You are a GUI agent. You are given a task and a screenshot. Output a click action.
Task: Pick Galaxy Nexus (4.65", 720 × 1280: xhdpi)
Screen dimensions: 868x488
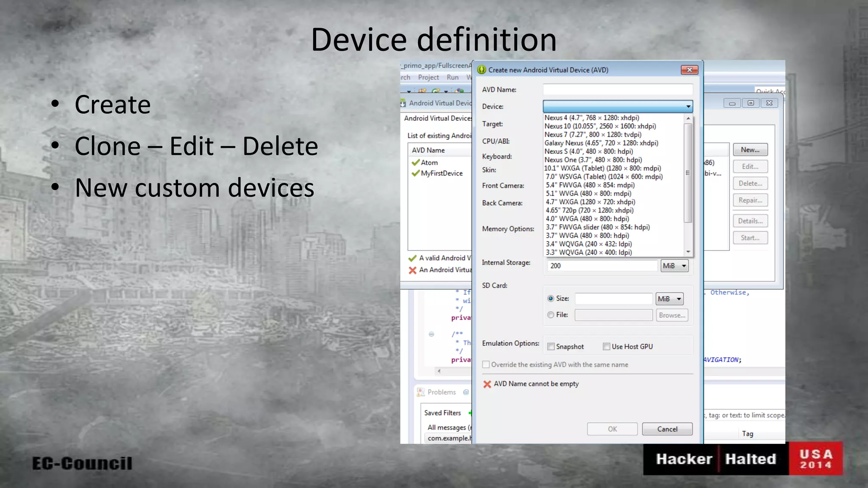[601, 143]
